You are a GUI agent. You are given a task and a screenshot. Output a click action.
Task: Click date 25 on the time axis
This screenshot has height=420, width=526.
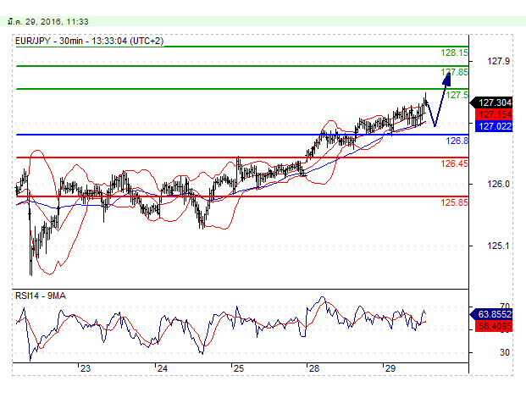pos(239,368)
